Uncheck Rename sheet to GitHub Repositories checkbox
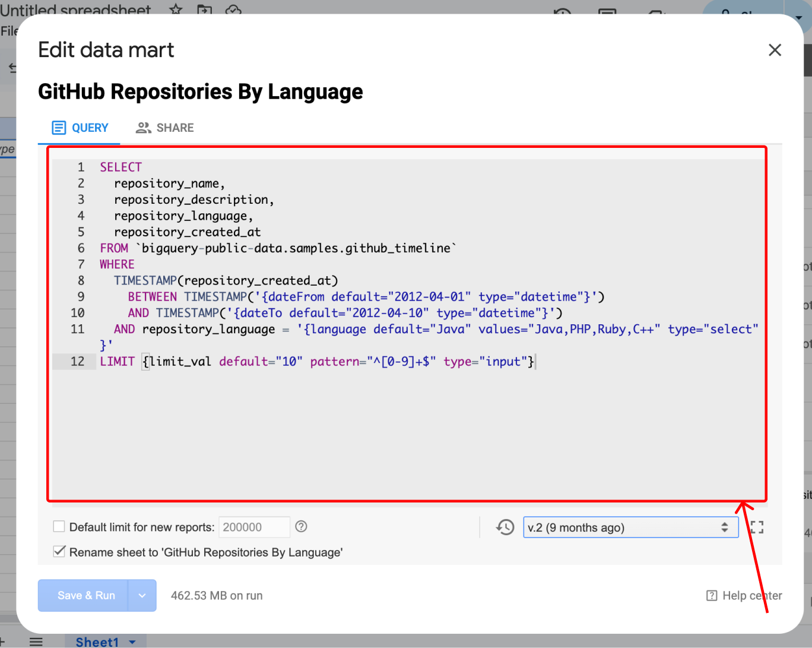Viewport: 812px width, 648px height. point(59,552)
